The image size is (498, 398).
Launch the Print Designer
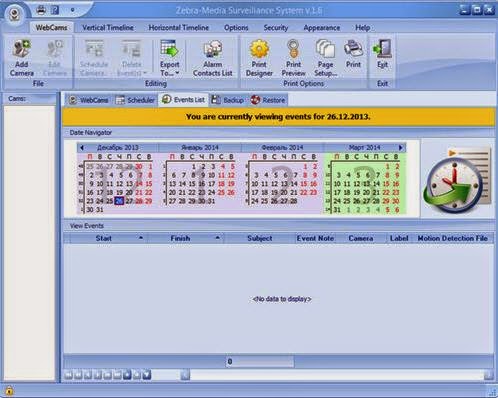pos(259,58)
